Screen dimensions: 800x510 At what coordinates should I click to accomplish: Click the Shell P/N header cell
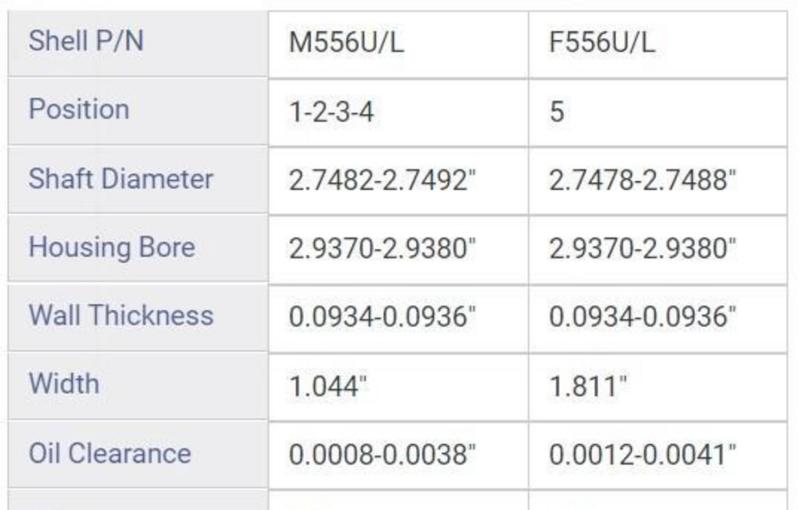(86, 43)
